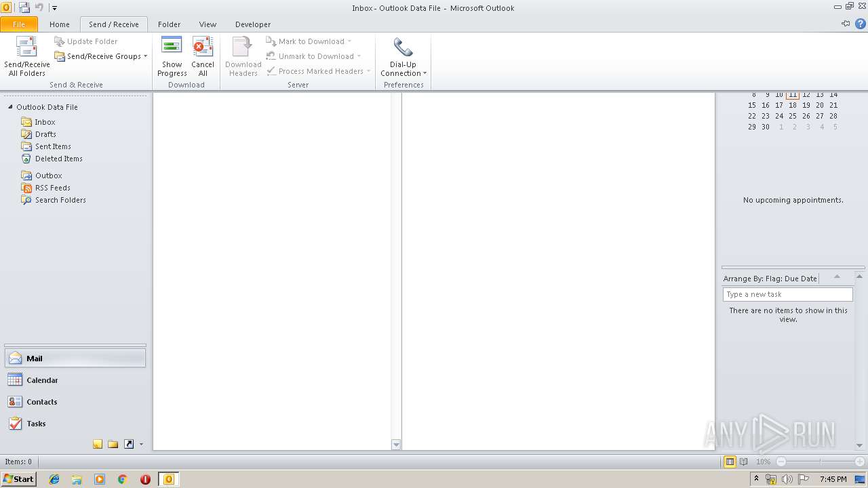
Task: Select the Inbox folder
Action: [45, 122]
